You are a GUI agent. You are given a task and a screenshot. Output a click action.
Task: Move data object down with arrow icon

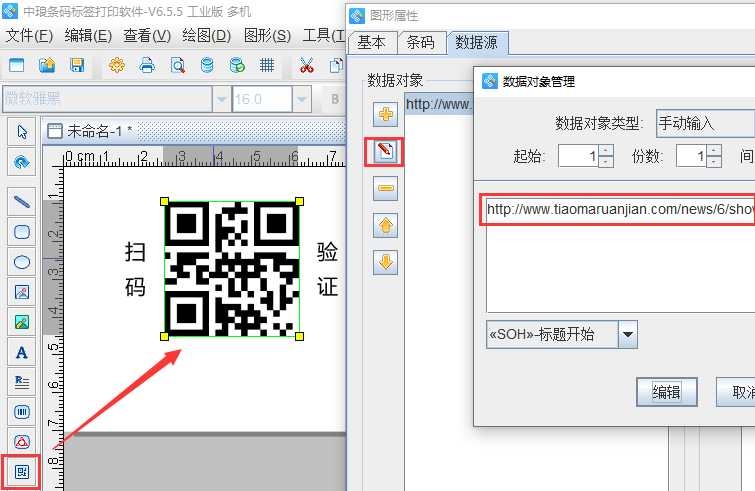[x=386, y=262]
